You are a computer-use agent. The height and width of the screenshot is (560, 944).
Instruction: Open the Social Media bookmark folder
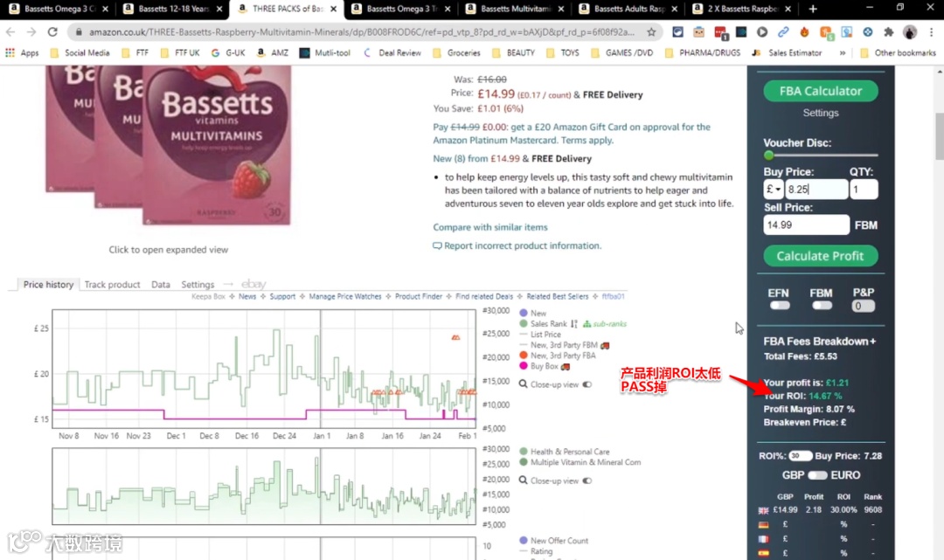(80, 53)
